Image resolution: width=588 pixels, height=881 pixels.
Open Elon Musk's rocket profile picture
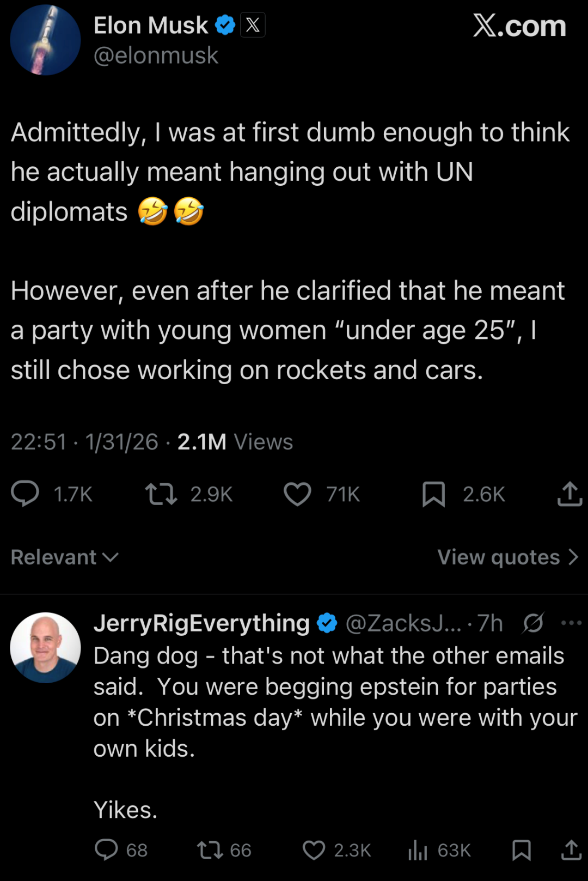tap(45, 40)
